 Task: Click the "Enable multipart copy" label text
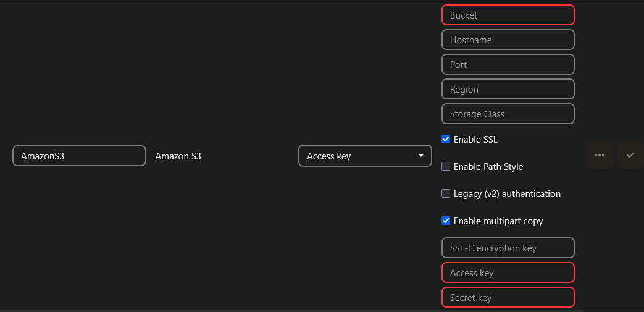point(498,221)
